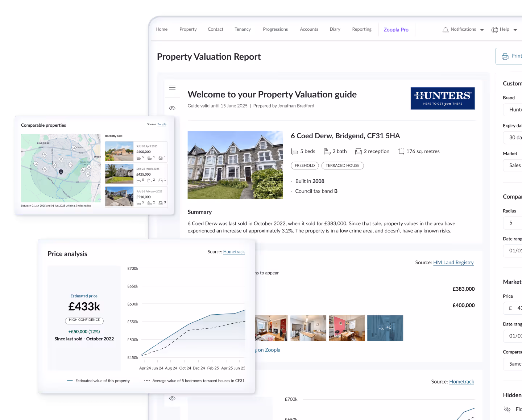
Task: Click the Comparables Date range field
Action: tap(513, 251)
